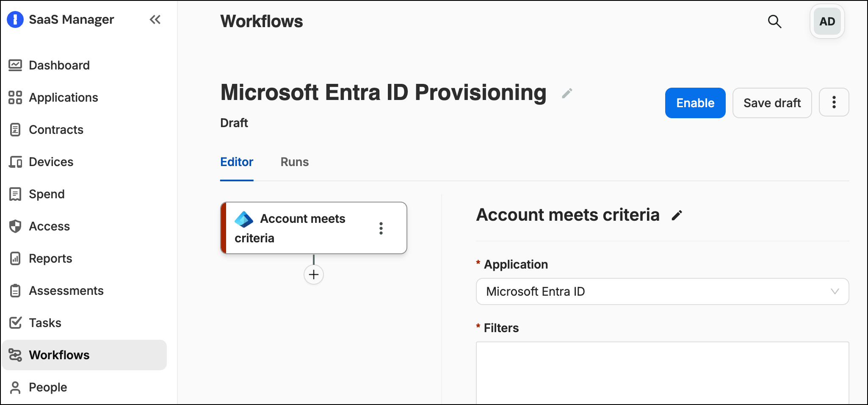Click the Assessments clipboard icon
Viewport: 868px width, 405px height.
(x=15, y=291)
